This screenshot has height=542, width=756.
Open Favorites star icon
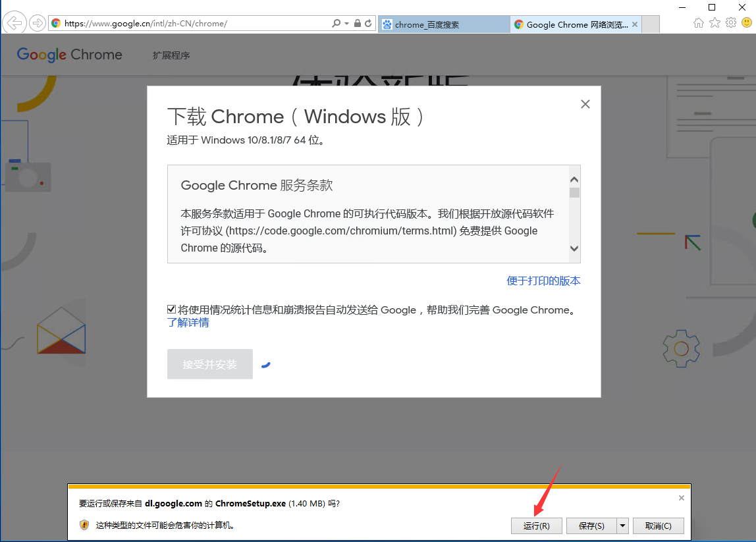point(715,22)
